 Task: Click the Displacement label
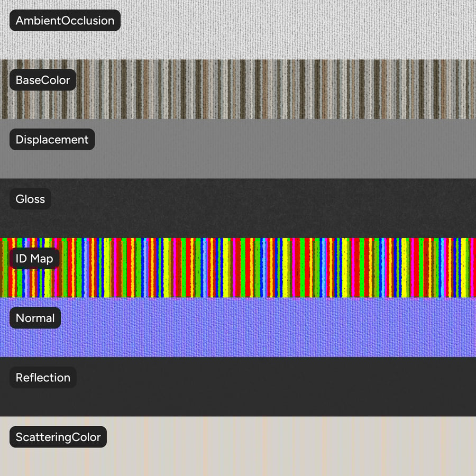(52, 139)
